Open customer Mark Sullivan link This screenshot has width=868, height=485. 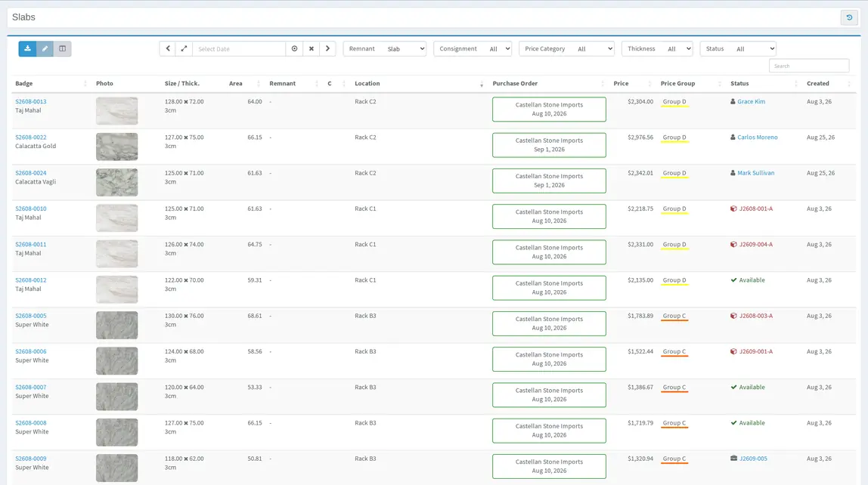click(755, 173)
